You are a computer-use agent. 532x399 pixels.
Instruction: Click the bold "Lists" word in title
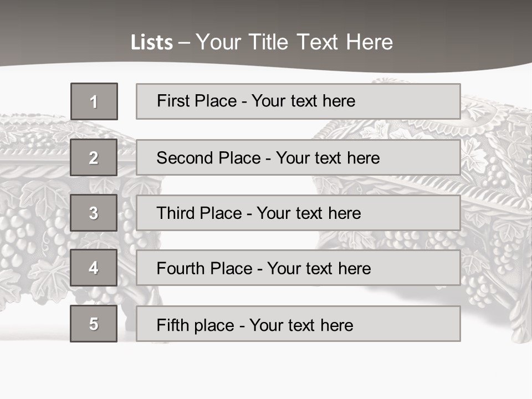pyautogui.click(x=151, y=42)
